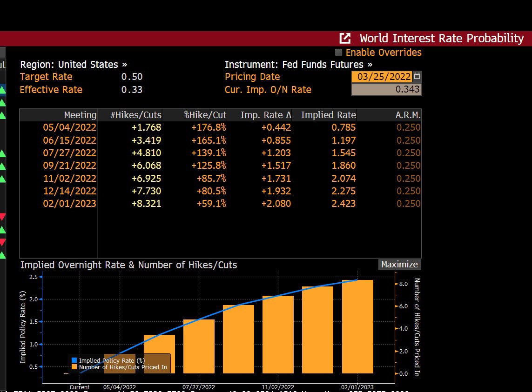532x392 pixels.
Task: Click the tallest orange bar for 02/01/2023
Action: 357,326
